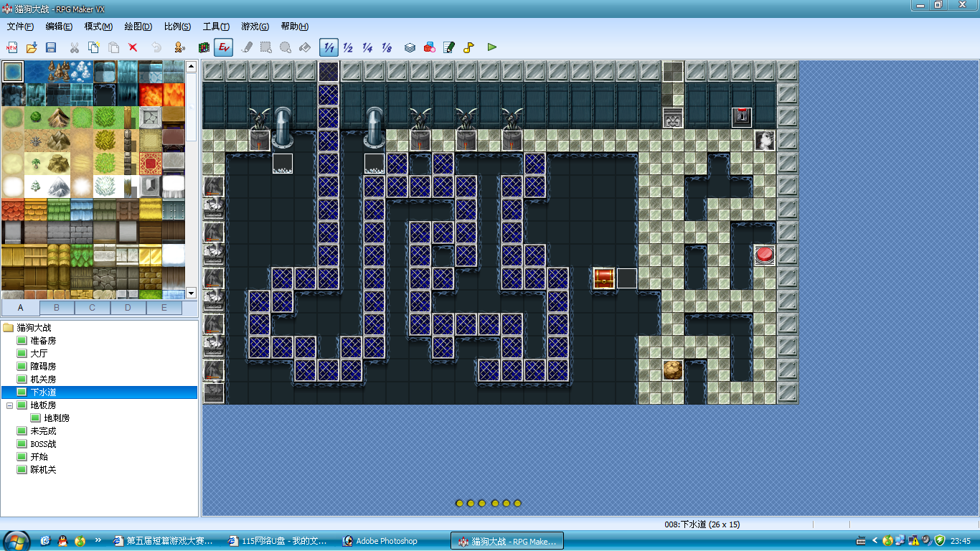Screen dimensions: 980x551
Task: Open the 模式(M) menu
Action: point(98,27)
